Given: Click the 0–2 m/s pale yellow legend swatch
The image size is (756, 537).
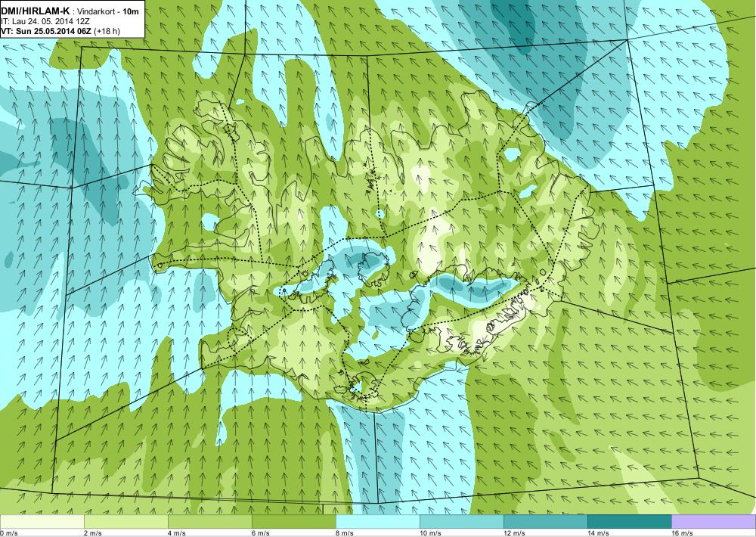Looking at the screenshot, I should click(x=42, y=521).
